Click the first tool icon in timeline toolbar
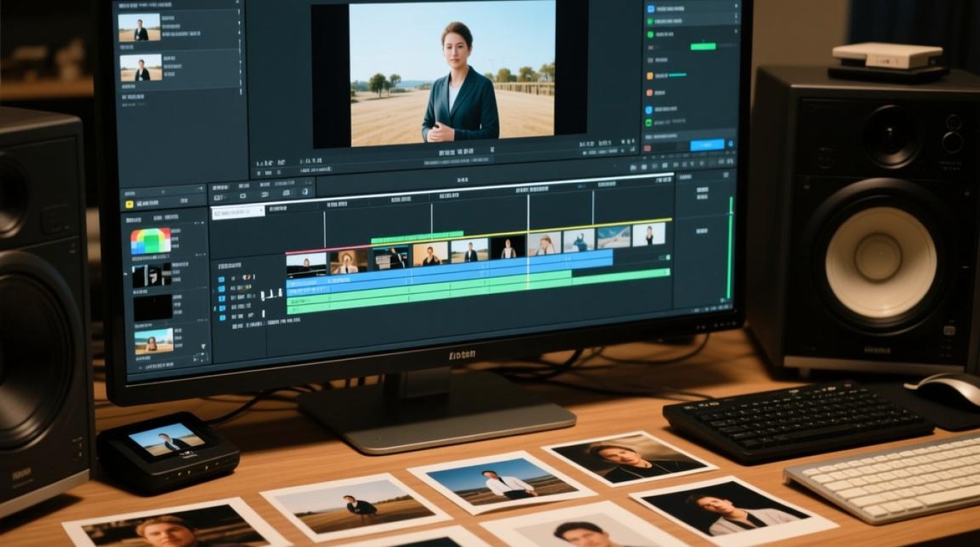Viewport: 980px width, 547px height. pyautogui.click(x=218, y=198)
